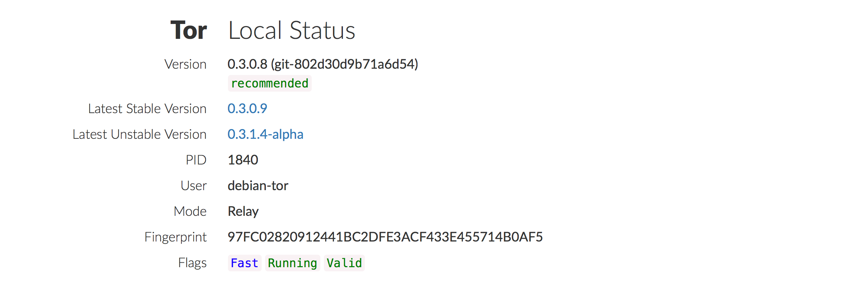The image size is (868, 288).
Task: Open the 0.3.1.4-alpha unstable version link
Action: [265, 134]
